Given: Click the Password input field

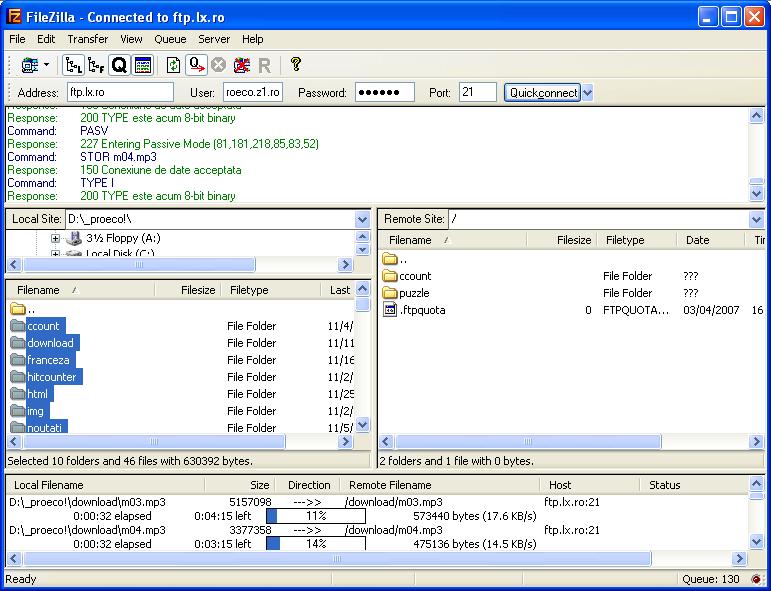Looking at the screenshot, I should 385,92.
